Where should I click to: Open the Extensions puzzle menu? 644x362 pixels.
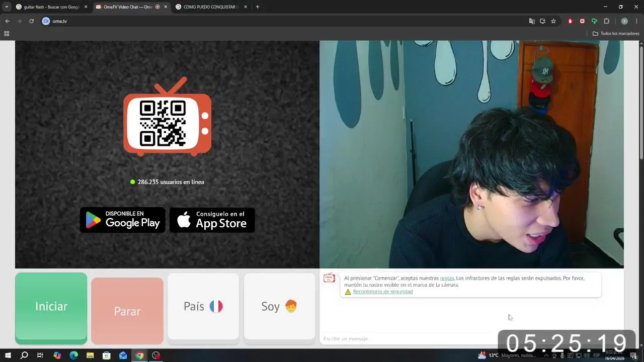606,21
